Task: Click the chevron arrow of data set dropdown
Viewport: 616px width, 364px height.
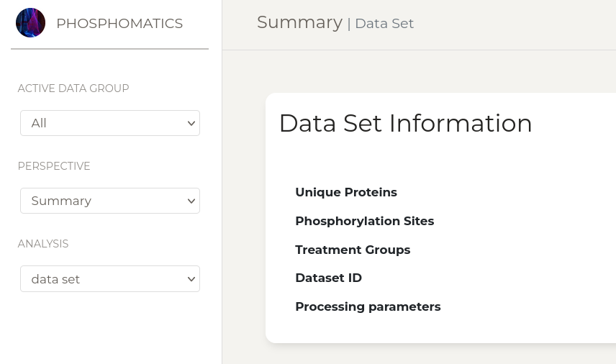Action: click(x=191, y=279)
